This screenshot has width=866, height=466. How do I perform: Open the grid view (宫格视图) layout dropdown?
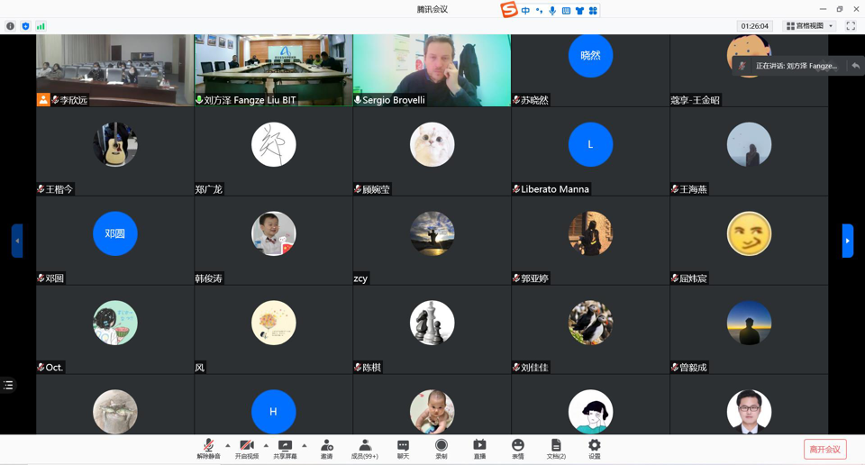[x=809, y=26]
